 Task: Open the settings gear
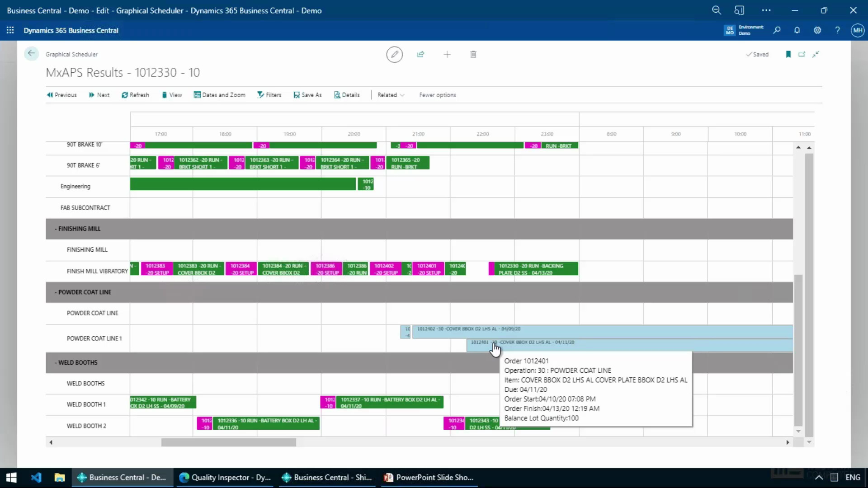(817, 30)
